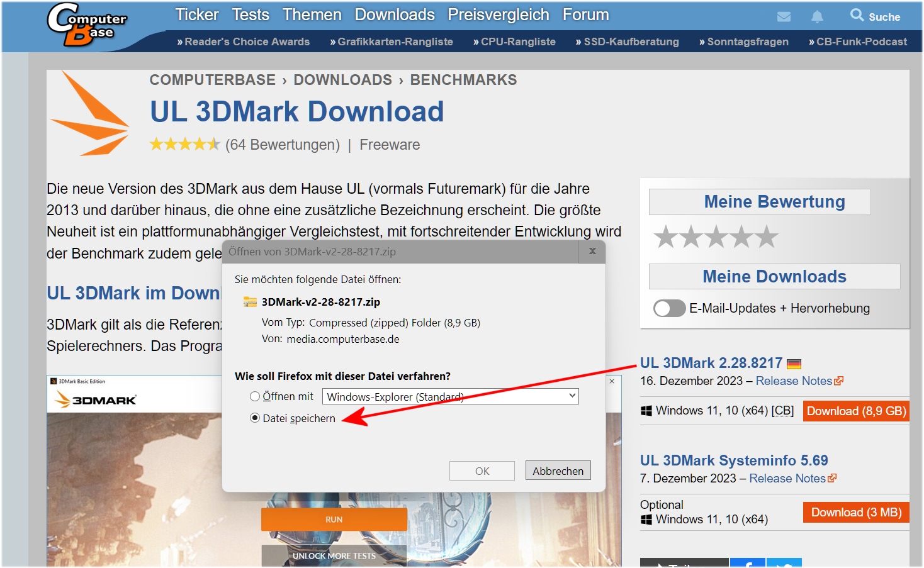Share the page via the Facebook icon
The image size is (924, 568).
(x=748, y=563)
